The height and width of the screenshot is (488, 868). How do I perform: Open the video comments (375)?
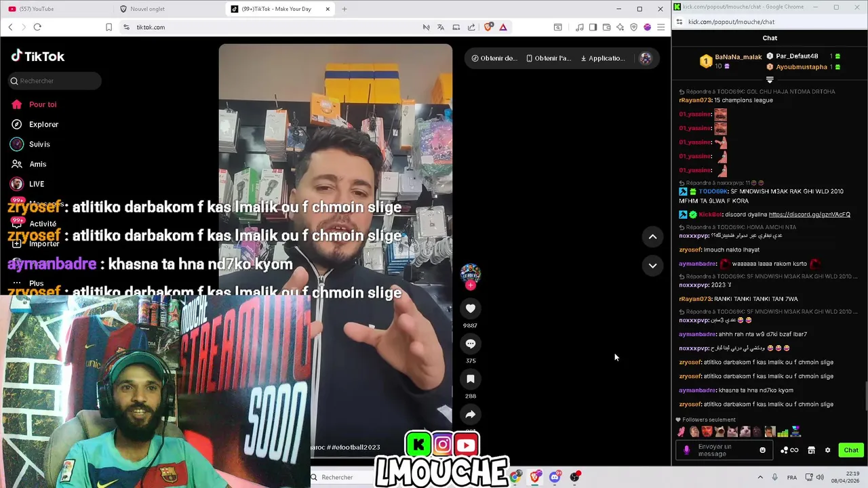pos(471,344)
